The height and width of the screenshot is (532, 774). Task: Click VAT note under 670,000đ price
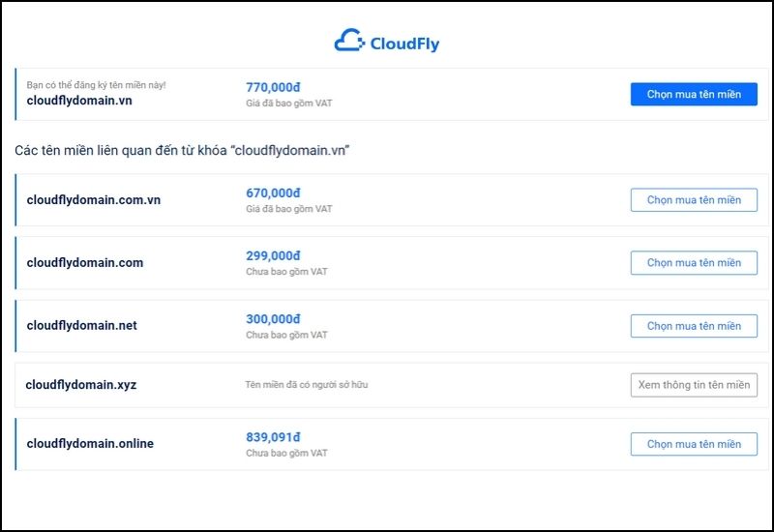(x=288, y=209)
